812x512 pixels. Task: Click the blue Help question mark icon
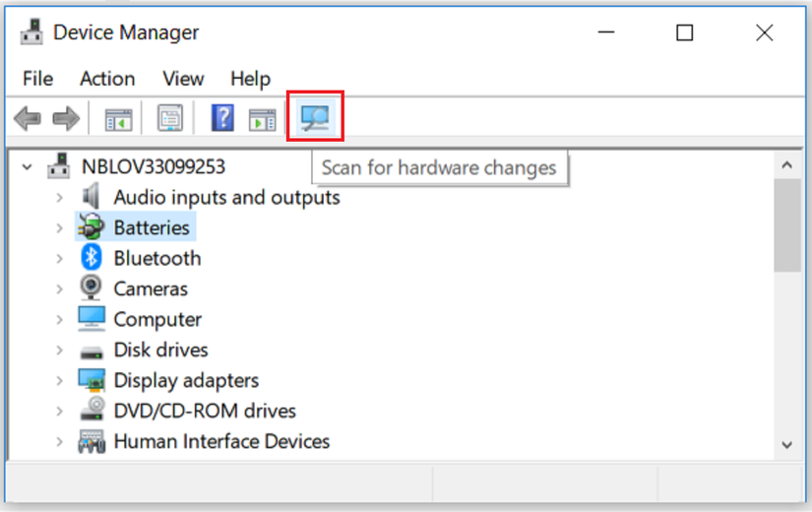pos(222,117)
